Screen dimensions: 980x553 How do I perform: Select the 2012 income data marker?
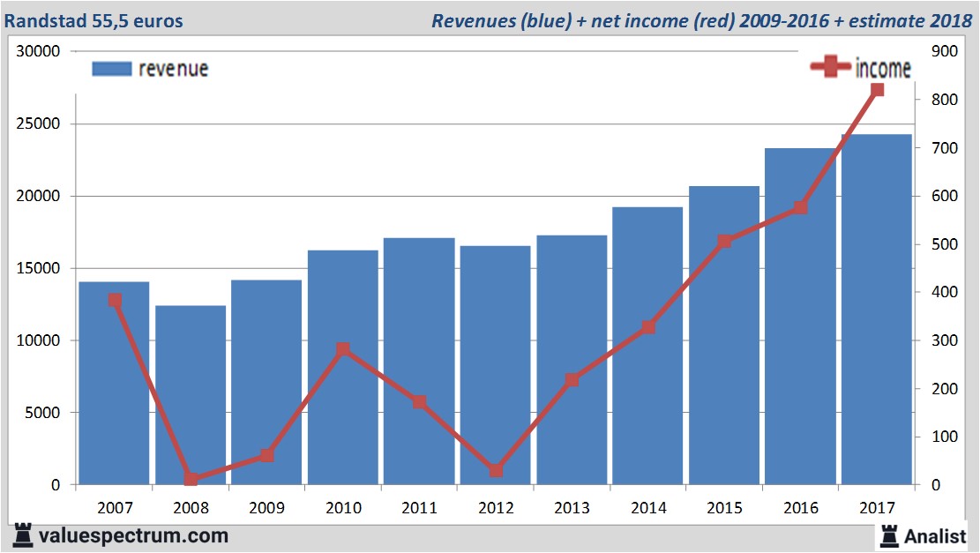coord(496,471)
